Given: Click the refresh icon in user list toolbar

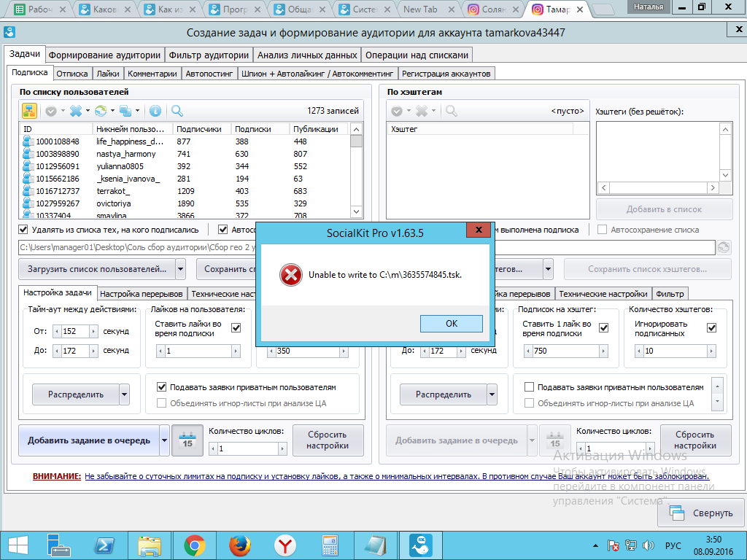Looking at the screenshot, I should [x=101, y=111].
